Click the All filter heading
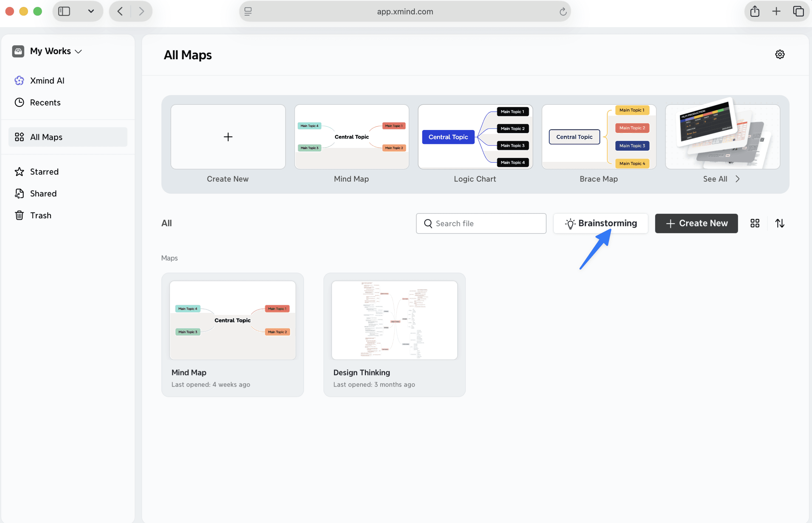 (166, 223)
